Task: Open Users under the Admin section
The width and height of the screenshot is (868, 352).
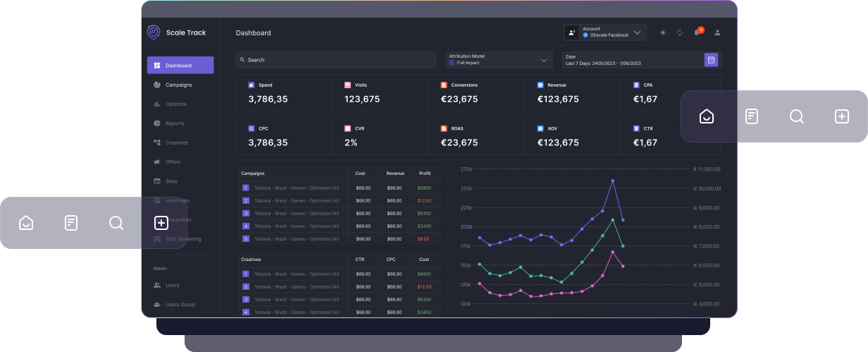Action: (x=172, y=286)
